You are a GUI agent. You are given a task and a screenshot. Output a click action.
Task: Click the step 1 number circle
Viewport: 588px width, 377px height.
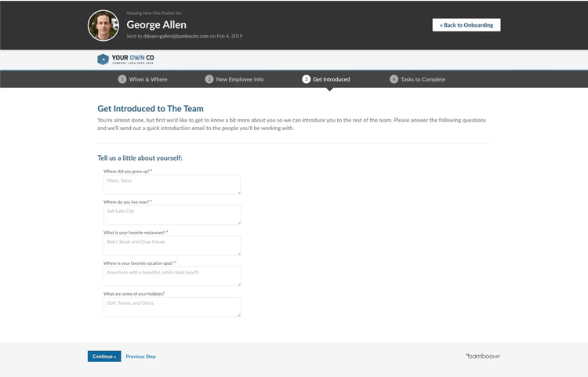(x=122, y=79)
